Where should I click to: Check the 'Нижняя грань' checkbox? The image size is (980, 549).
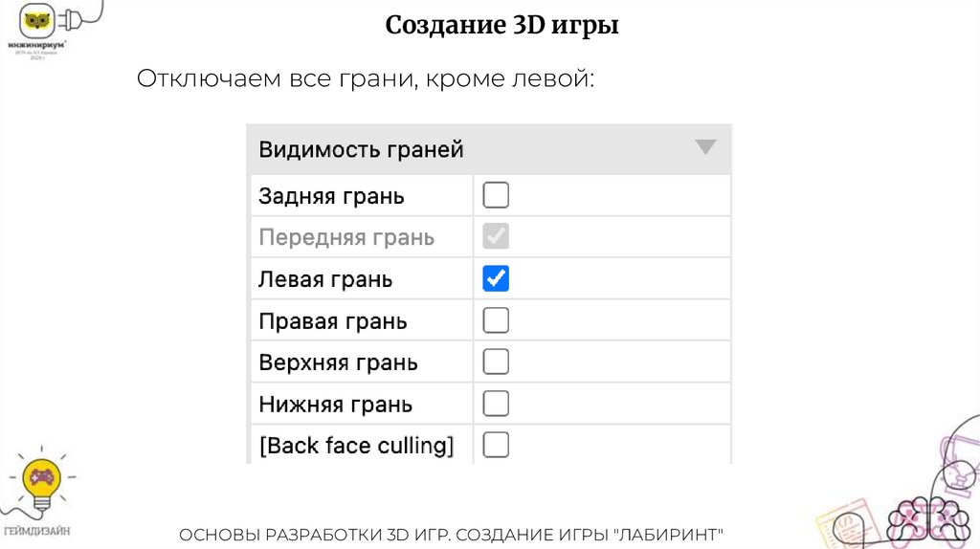click(496, 404)
